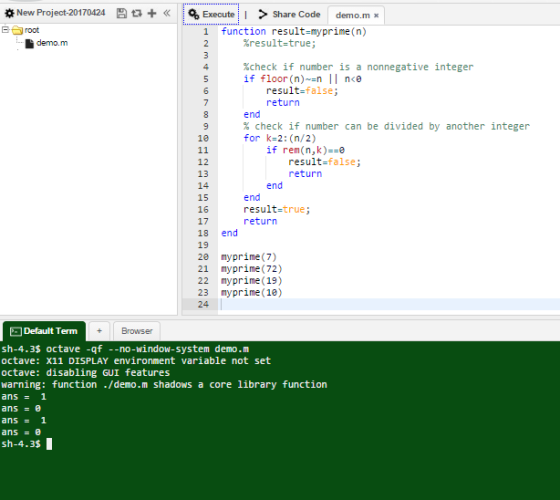Collapse the root folder tree node
Viewport: 560px width, 500px height.
click(x=5, y=30)
